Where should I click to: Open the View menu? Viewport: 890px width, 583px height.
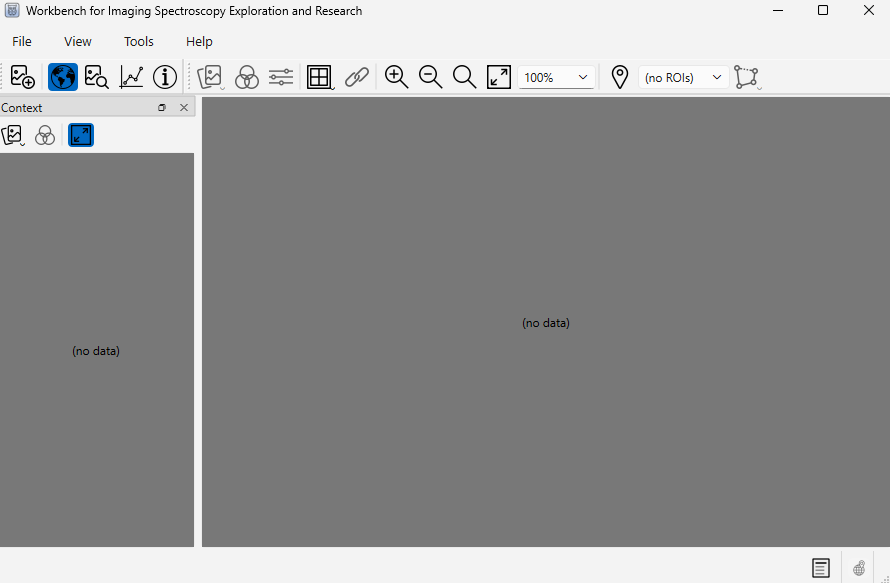click(78, 41)
